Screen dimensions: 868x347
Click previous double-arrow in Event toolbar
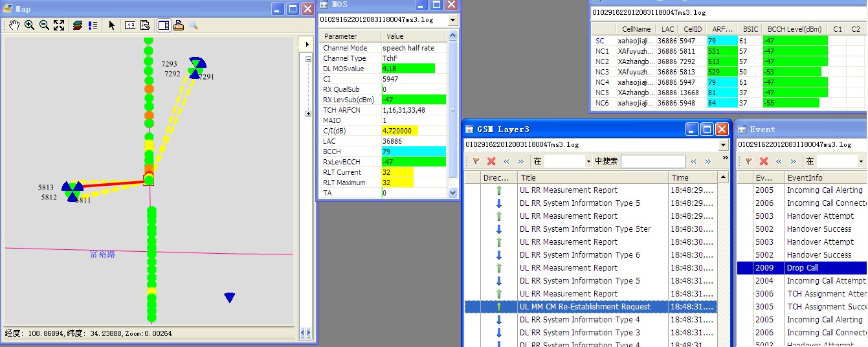pos(779,161)
